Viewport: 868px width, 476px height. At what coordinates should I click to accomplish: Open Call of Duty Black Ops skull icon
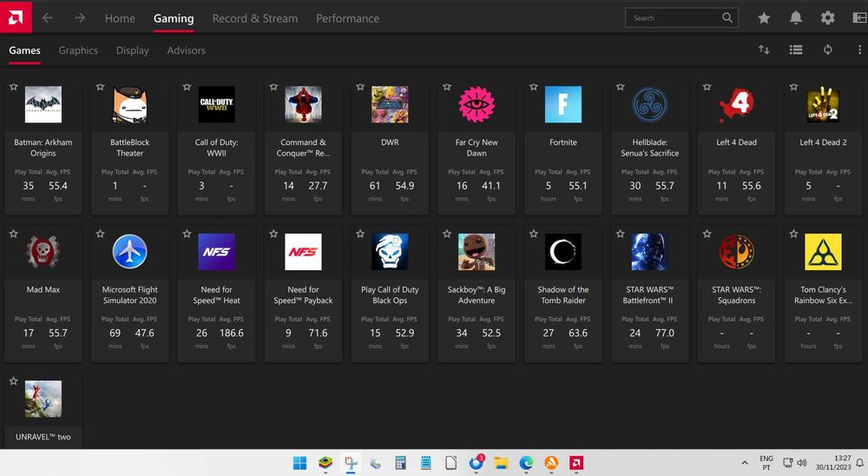click(x=390, y=252)
